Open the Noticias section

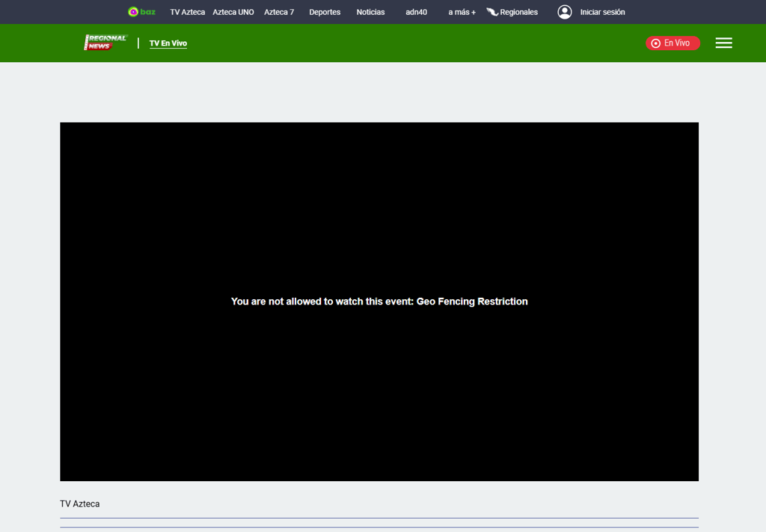coord(370,12)
